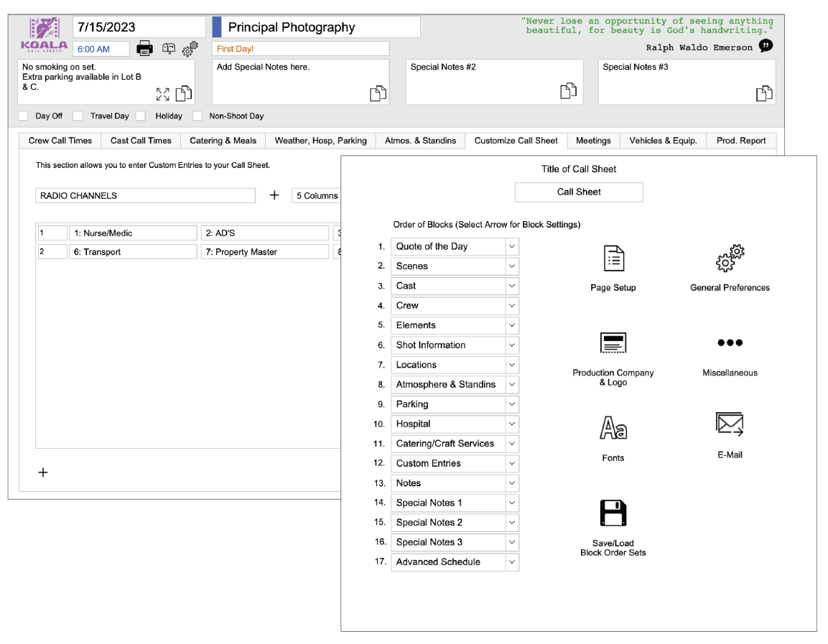The width and height of the screenshot is (828, 644).
Task: Open the Catering & Meals tab
Action: click(223, 141)
